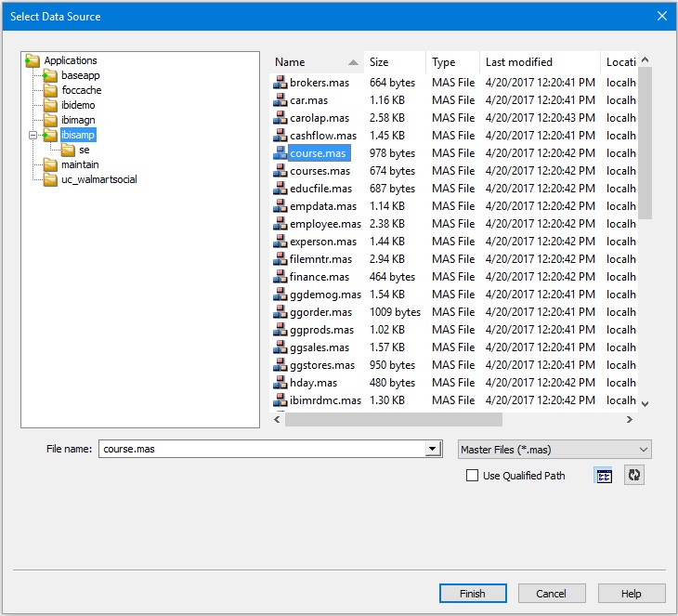Click the Cancel button
The width and height of the screenshot is (678, 616).
coord(552,594)
